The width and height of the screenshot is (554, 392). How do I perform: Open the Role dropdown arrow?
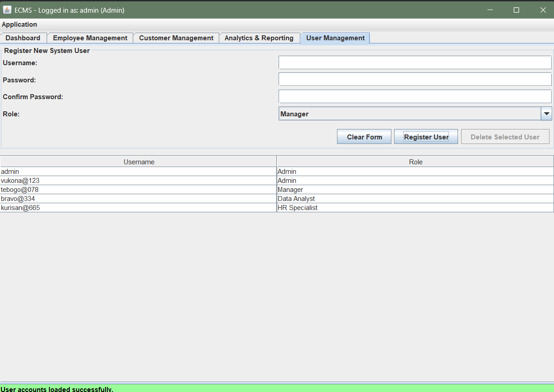(x=547, y=114)
